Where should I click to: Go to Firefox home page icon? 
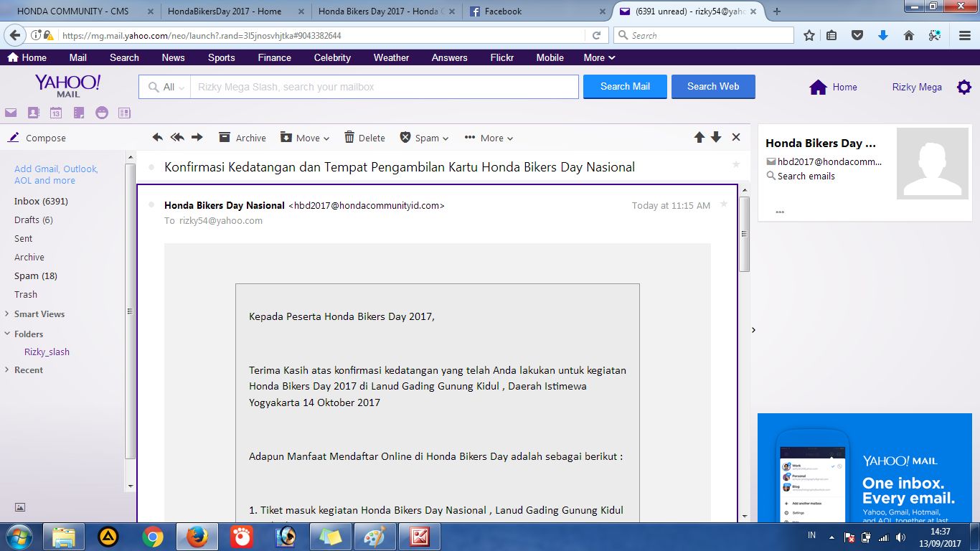click(908, 35)
